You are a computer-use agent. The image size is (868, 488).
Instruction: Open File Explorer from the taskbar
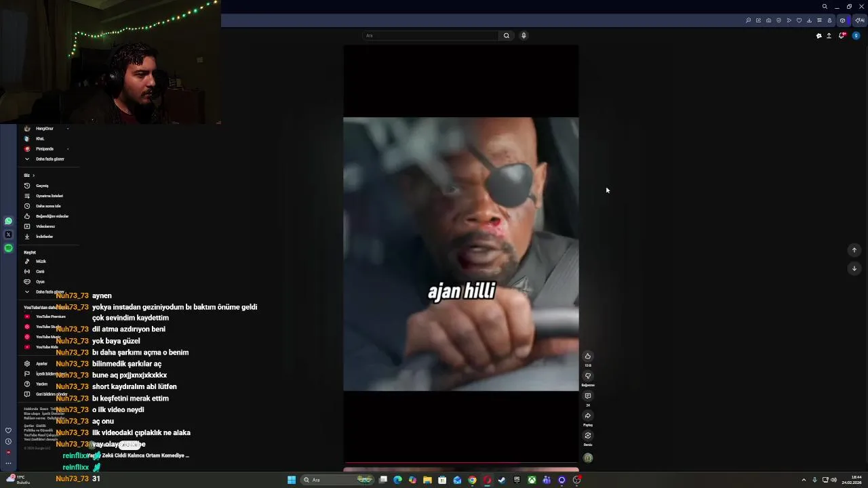[x=427, y=480]
